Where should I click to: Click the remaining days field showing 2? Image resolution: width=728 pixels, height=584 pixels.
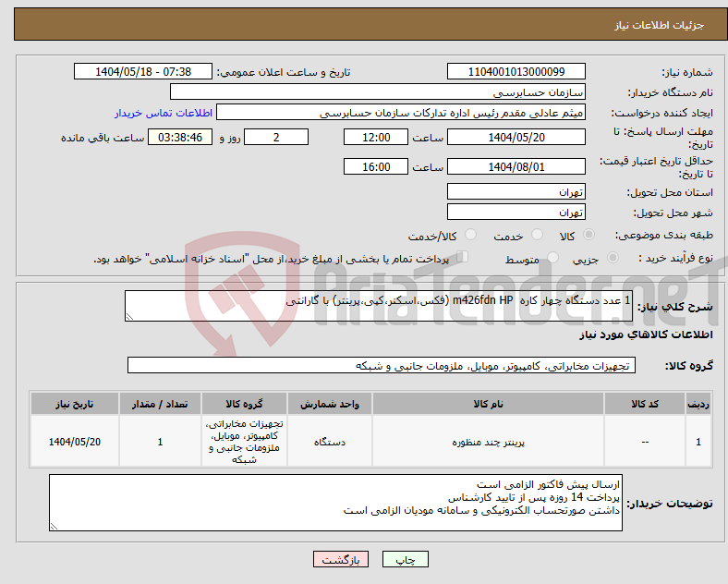(x=276, y=137)
